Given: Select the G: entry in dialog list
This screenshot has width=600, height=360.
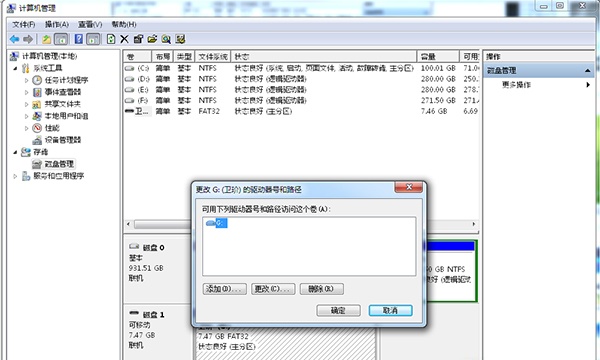Looking at the screenshot, I should (x=217, y=223).
